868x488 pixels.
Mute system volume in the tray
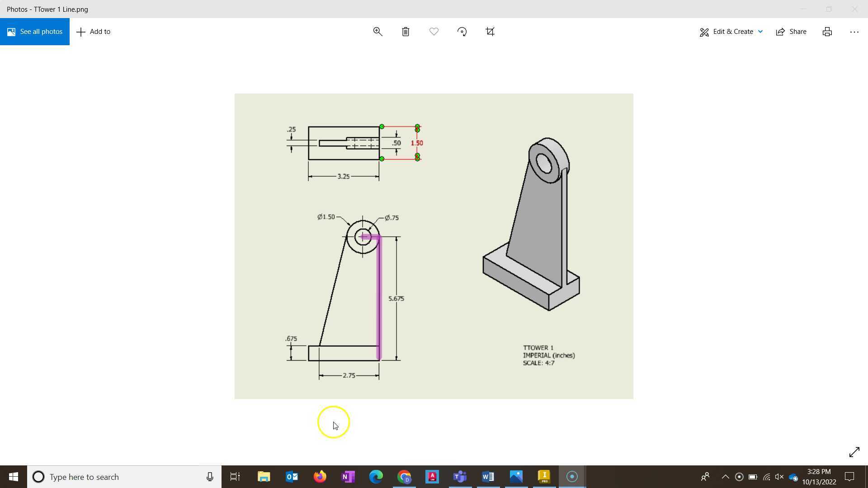(779, 477)
